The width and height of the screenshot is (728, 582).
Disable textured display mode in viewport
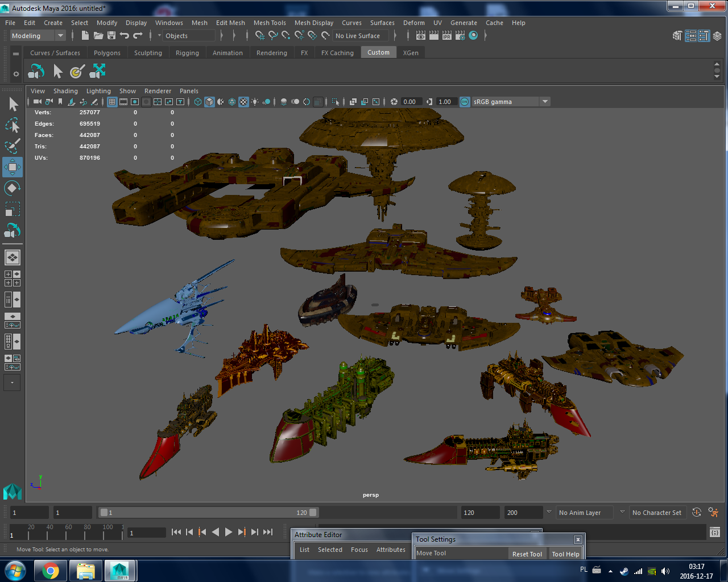243,101
